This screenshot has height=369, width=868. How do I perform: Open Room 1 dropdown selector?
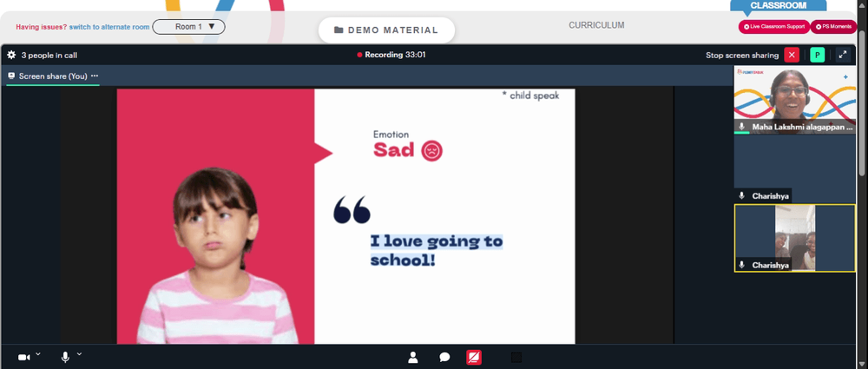pyautogui.click(x=188, y=27)
